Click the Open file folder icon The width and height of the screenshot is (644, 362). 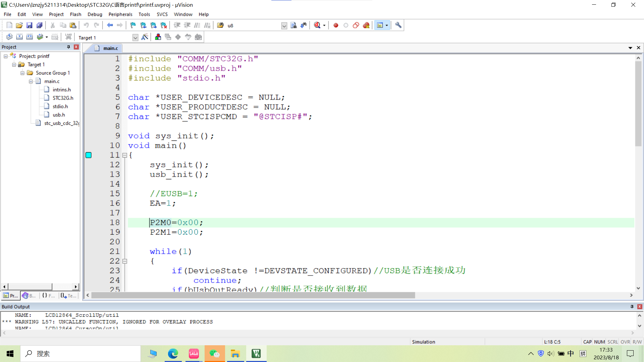coord(19,25)
